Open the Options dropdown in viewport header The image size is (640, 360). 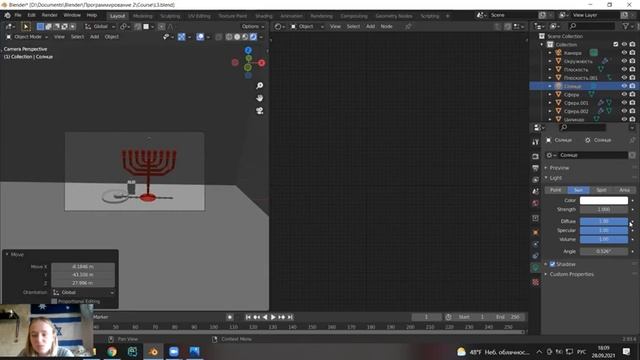pos(253,27)
